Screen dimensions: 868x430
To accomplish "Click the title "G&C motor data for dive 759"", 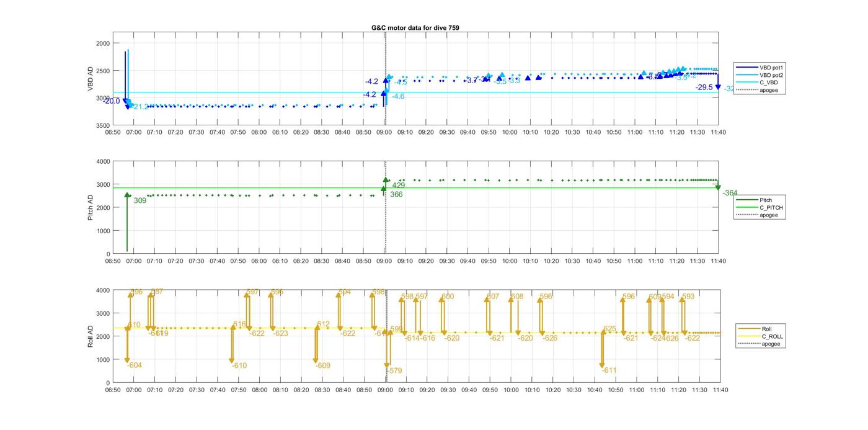I will click(415, 28).
